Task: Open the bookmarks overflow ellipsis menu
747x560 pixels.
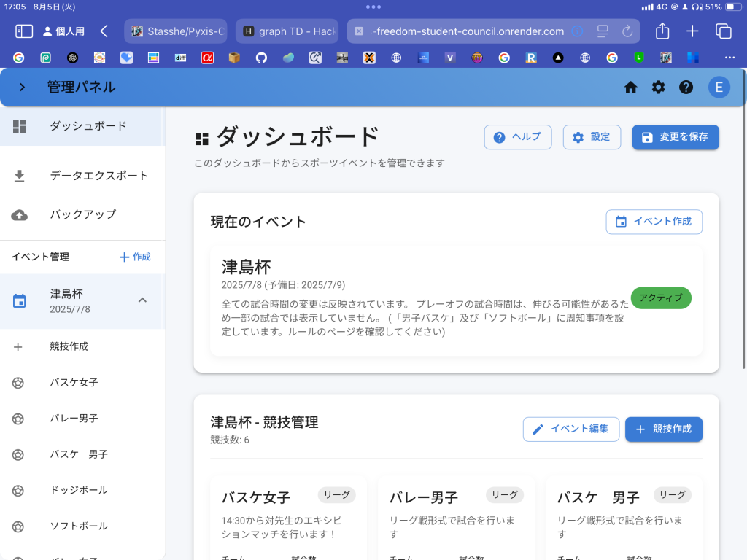Action: [729, 58]
